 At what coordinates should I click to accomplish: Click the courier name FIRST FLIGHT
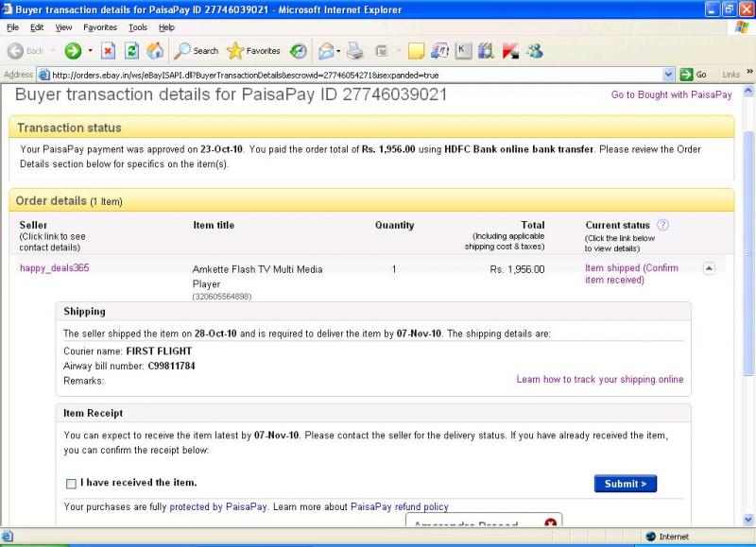(159, 350)
